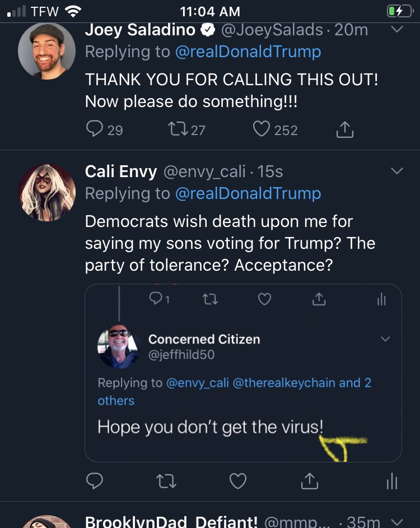Like Joey Saladino's tweet

(262, 129)
